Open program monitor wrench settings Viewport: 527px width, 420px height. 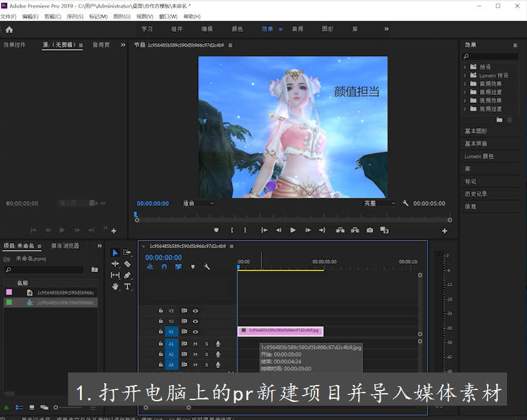pos(406,203)
